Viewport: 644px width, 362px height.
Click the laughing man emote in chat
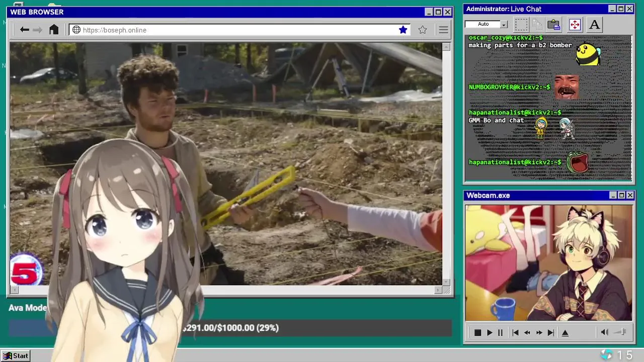tap(566, 87)
